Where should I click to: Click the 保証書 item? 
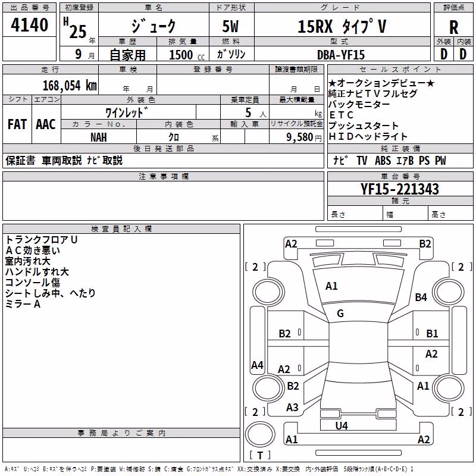point(20,160)
